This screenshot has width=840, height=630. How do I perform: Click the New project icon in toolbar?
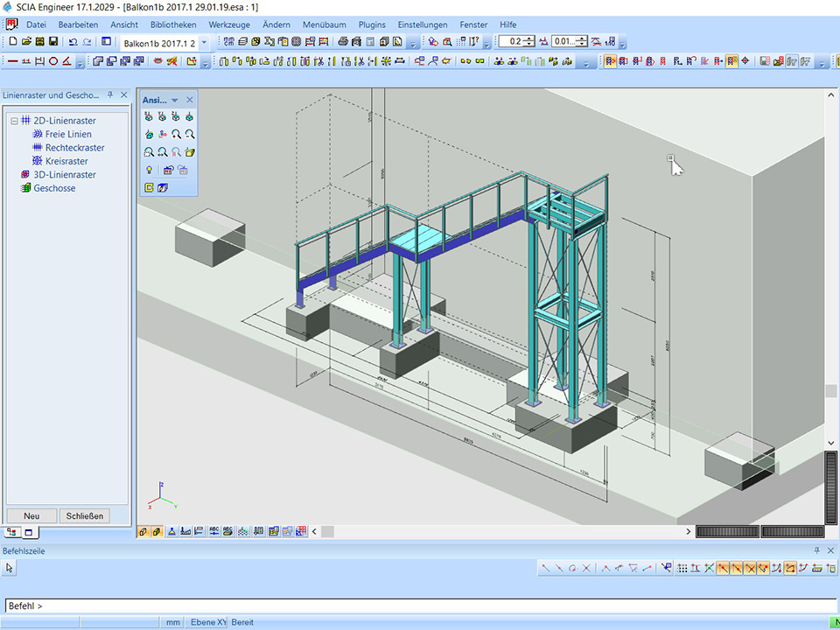coord(13,41)
